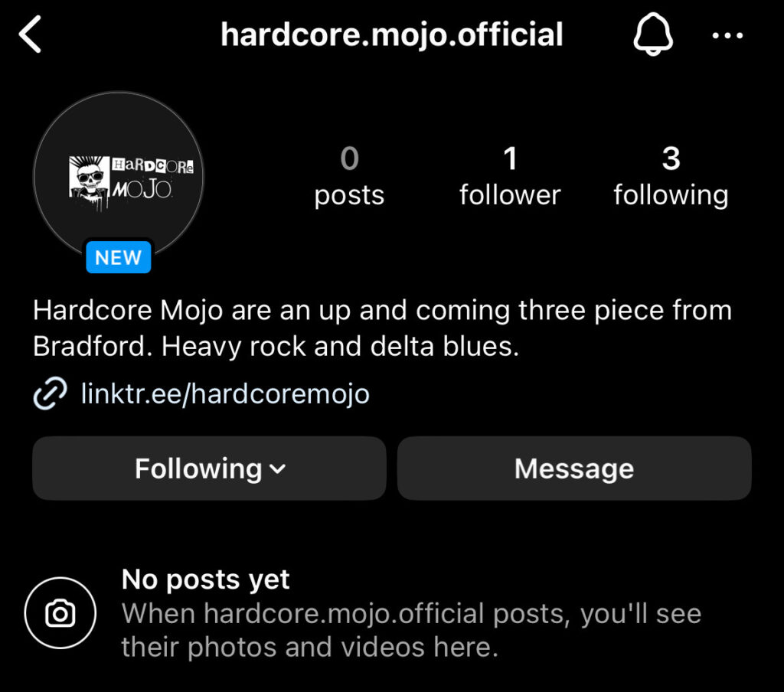Viewport: 784px width, 692px height.
Task: Open the notification bell settings
Action: coord(653,34)
